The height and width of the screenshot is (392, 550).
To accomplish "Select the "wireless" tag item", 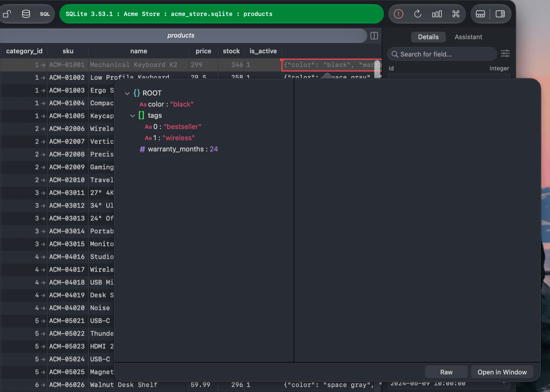I will [170, 138].
